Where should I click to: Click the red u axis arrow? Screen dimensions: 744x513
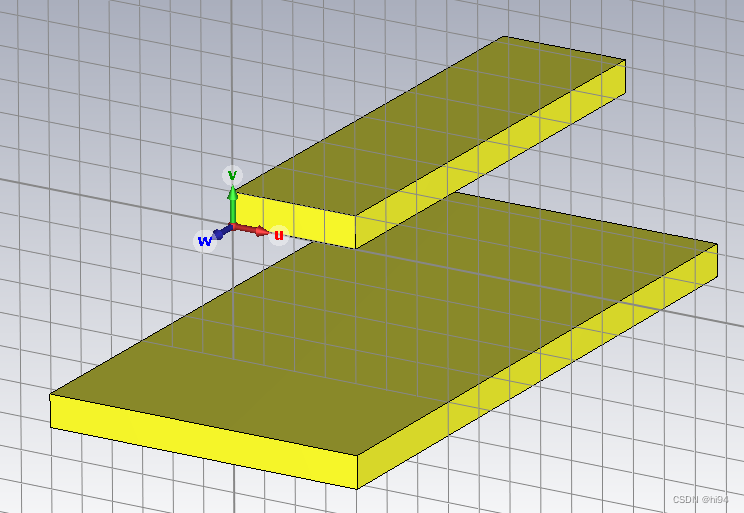[x=251, y=230]
